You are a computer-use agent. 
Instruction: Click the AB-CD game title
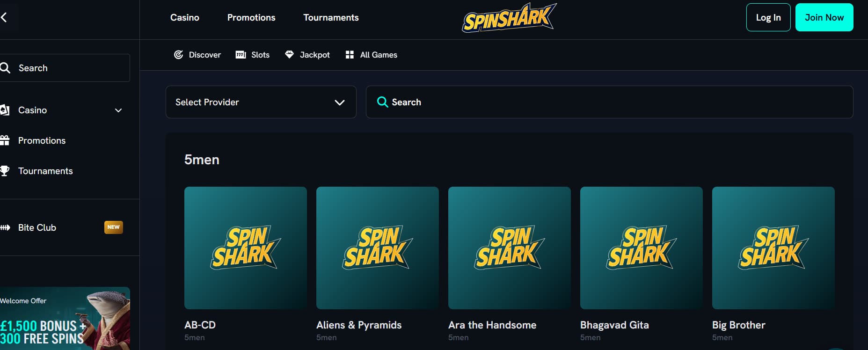coord(200,325)
